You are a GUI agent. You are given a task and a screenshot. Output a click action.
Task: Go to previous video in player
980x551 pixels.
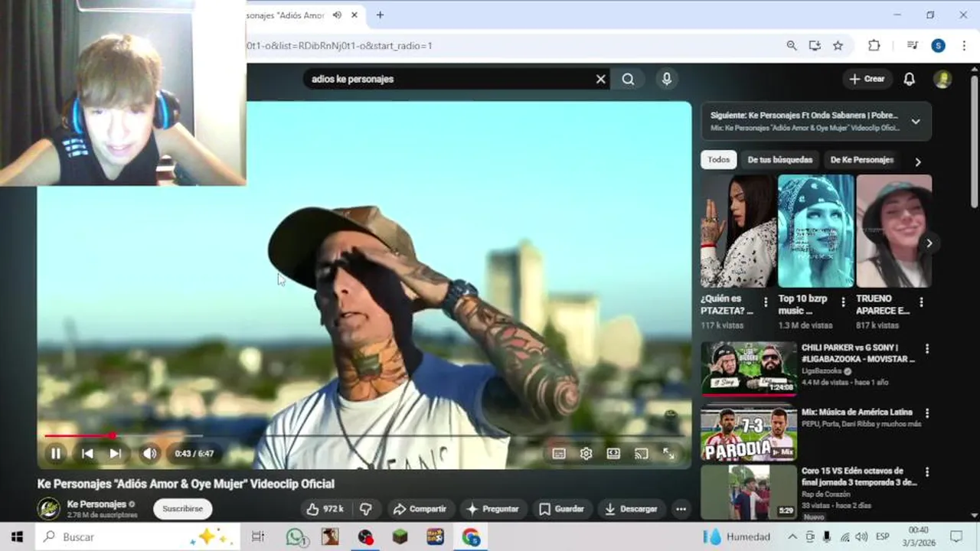click(x=87, y=454)
